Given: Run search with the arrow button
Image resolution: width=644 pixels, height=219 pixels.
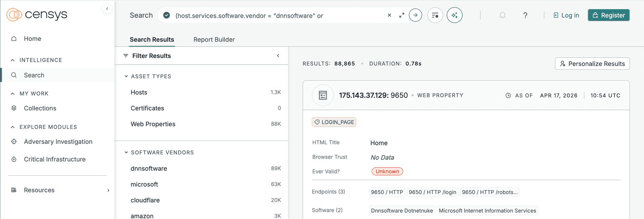Looking at the screenshot, I should (415, 15).
